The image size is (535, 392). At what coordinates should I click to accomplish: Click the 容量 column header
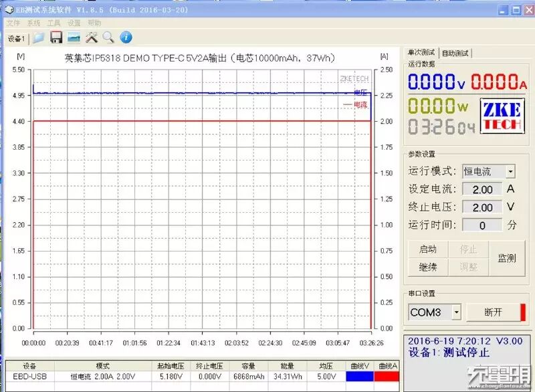coord(249,366)
